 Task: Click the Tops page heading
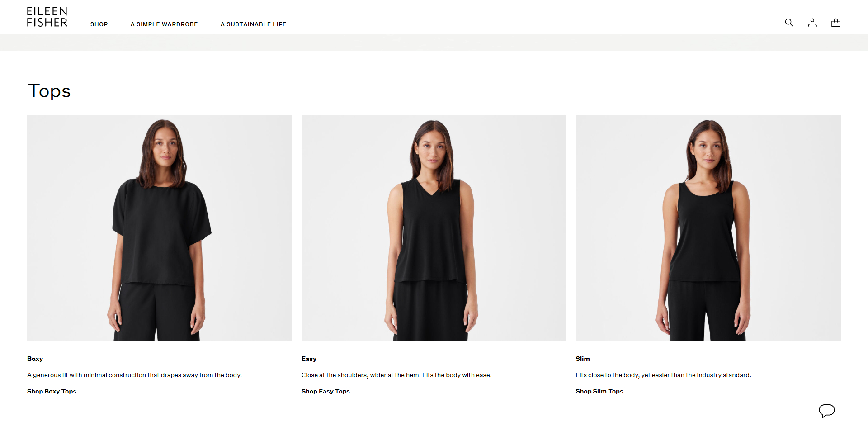click(x=49, y=91)
